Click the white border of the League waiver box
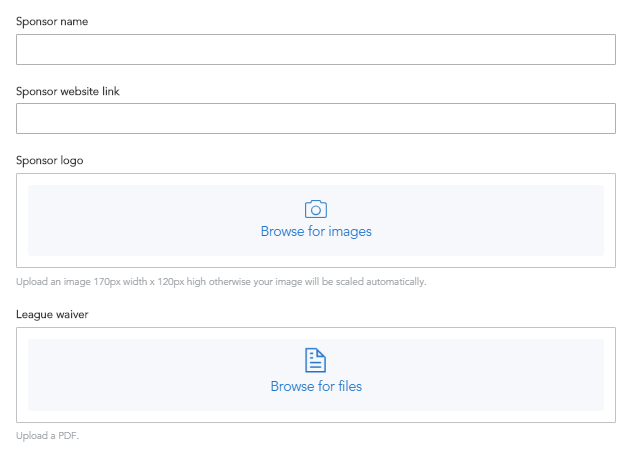 (x=22, y=375)
